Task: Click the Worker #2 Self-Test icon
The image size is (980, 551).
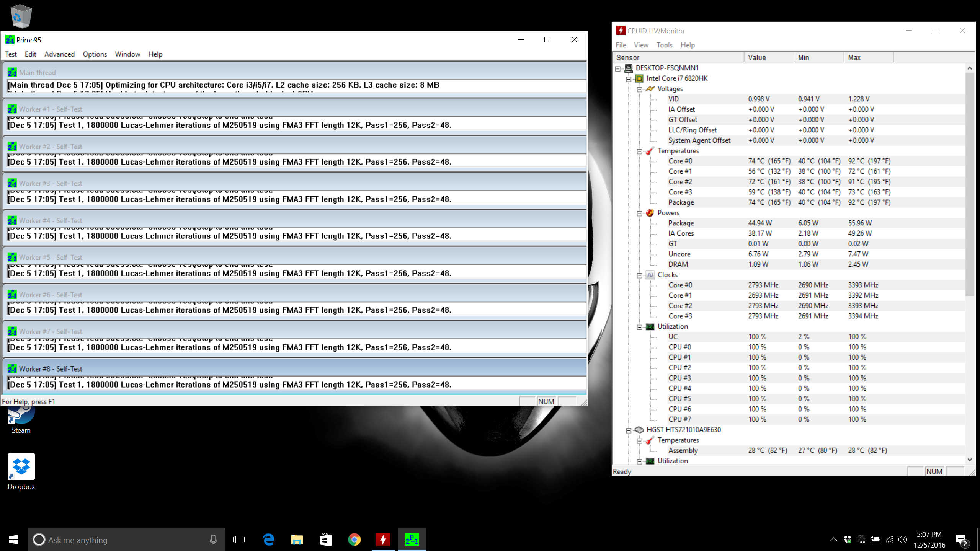Action: point(12,147)
